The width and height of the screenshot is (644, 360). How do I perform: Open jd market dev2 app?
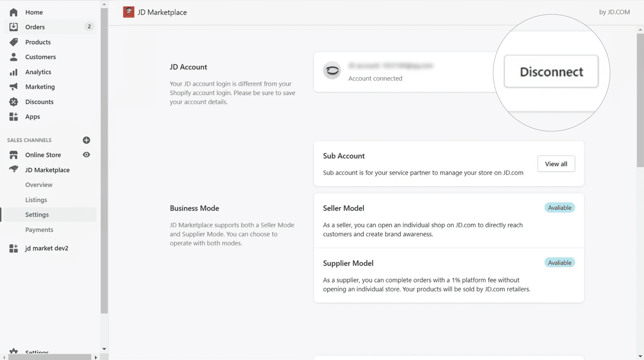[47, 248]
